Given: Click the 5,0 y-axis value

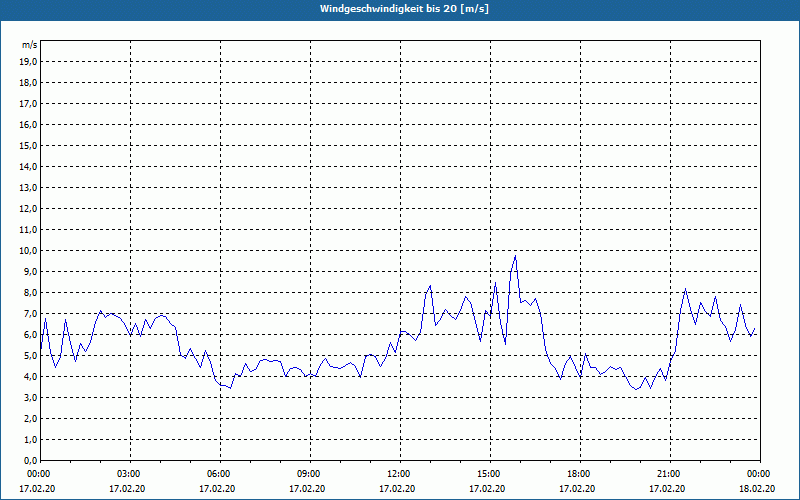Looking at the screenshot, I should coord(31,356).
